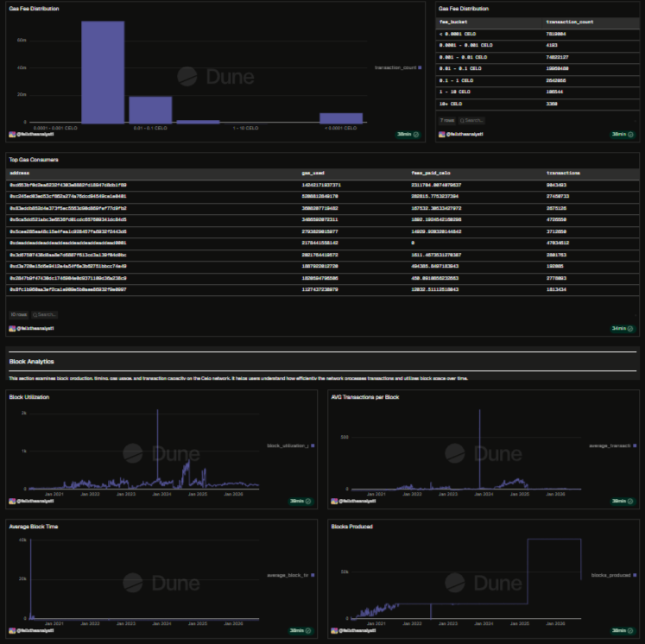Click refresh check icon on Top Gas Consumers
Screen dimensions: 645x644
tap(630, 329)
